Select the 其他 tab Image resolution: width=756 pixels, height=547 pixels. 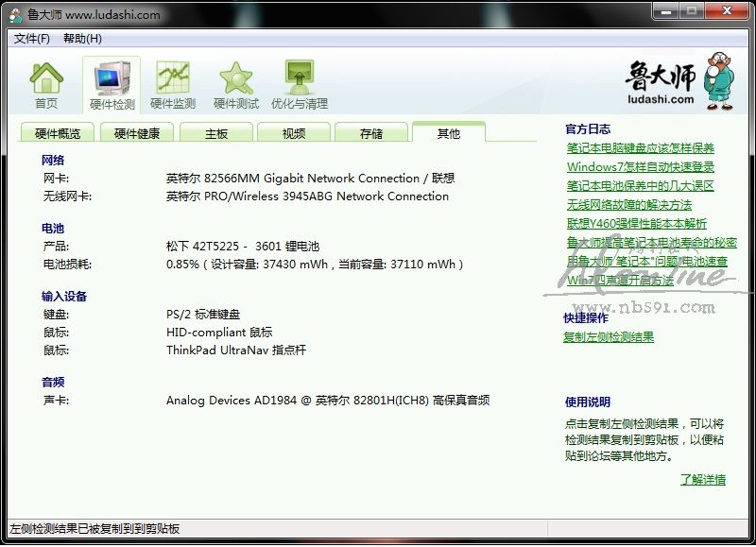point(448,132)
